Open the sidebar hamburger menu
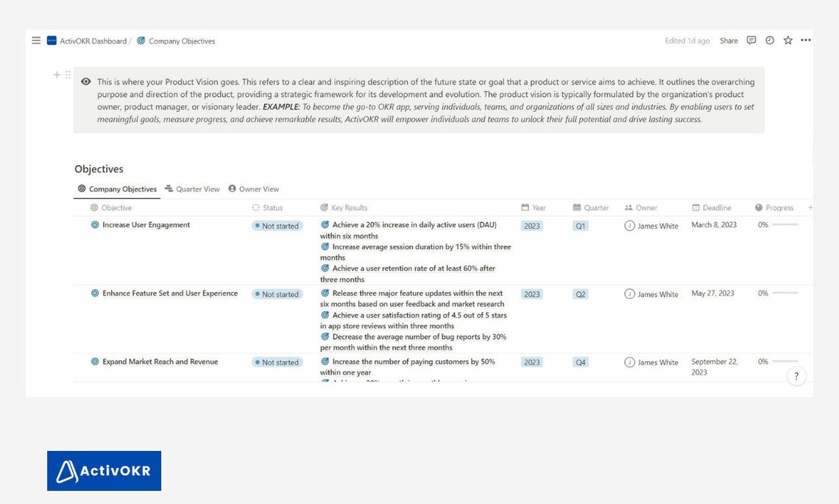Image resolution: width=839 pixels, height=504 pixels. pyautogui.click(x=36, y=40)
